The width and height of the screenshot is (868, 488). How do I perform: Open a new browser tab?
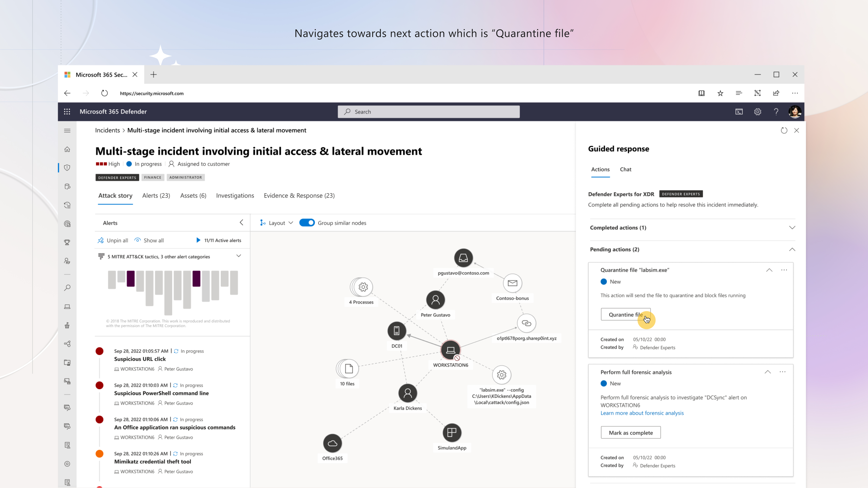coord(153,74)
